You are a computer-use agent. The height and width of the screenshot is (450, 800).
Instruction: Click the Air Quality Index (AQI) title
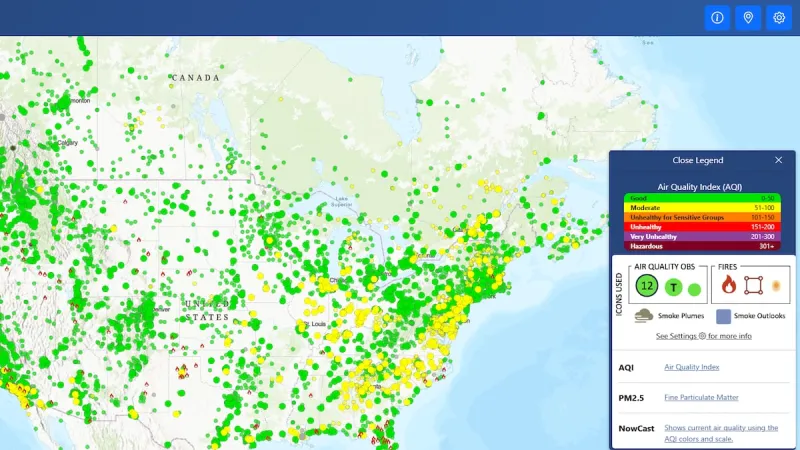[699, 187]
